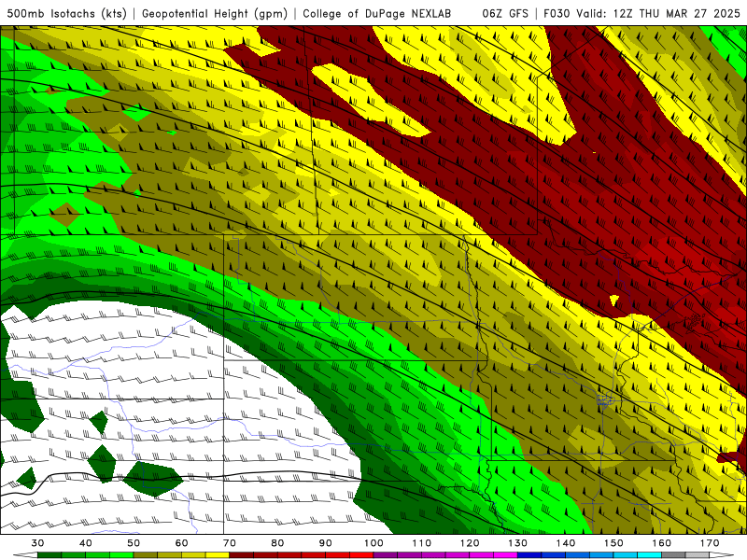Viewport: 747px width, 560px height.
Task: Click the 110 label on the color scale
Action: pyautogui.click(x=422, y=543)
